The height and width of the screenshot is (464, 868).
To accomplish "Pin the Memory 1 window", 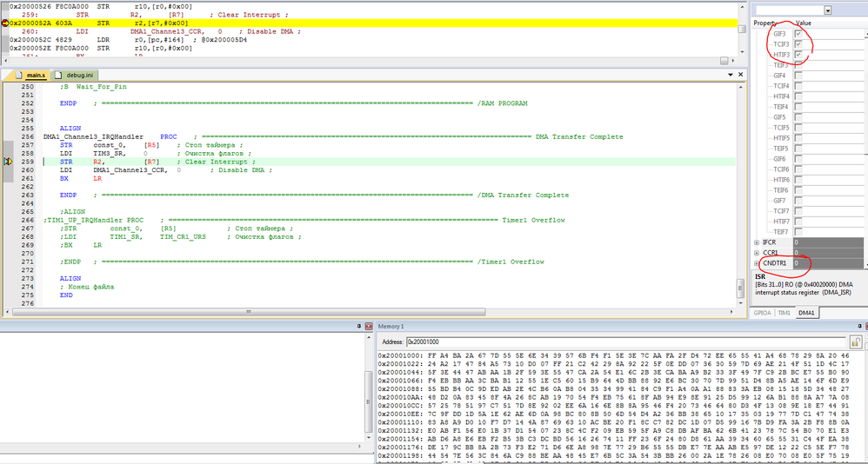I will click(x=859, y=327).
